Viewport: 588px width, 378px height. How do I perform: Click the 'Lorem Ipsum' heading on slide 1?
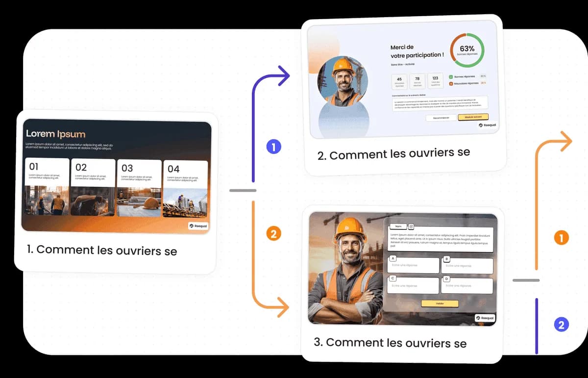coord(55,134)
